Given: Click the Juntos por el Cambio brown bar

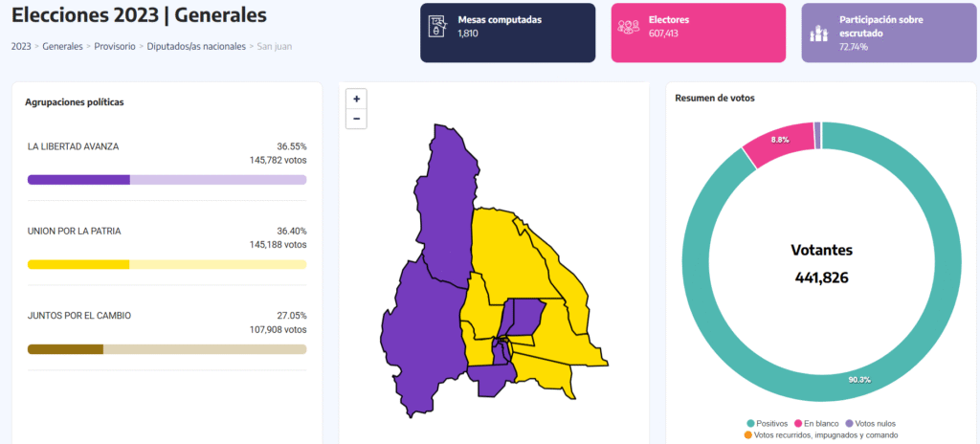Looking at the screenshot, I should click(167, 349).
